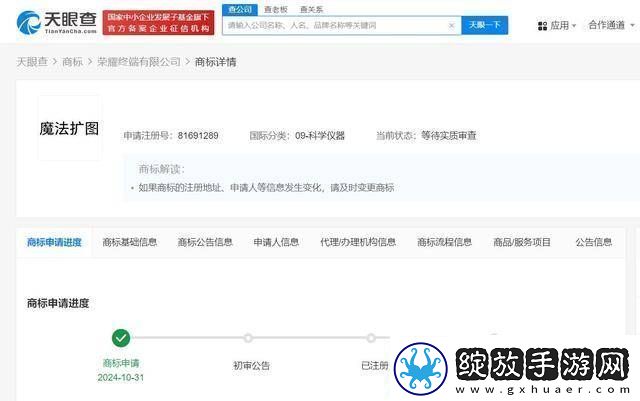This screenshot has height=401, width=640.
Task: Click the green 商标申请 checkmark step
Action: [x=121, y=338]
